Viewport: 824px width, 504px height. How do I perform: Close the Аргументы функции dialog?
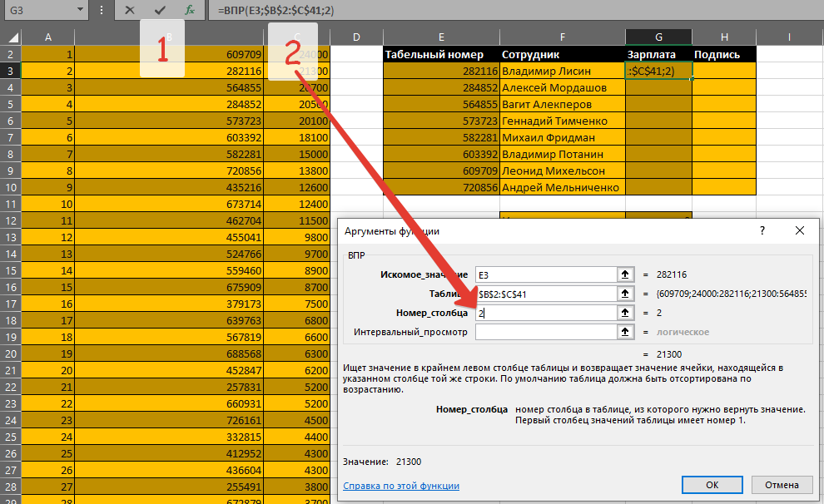pyautogui.click(x=800, y=230)
